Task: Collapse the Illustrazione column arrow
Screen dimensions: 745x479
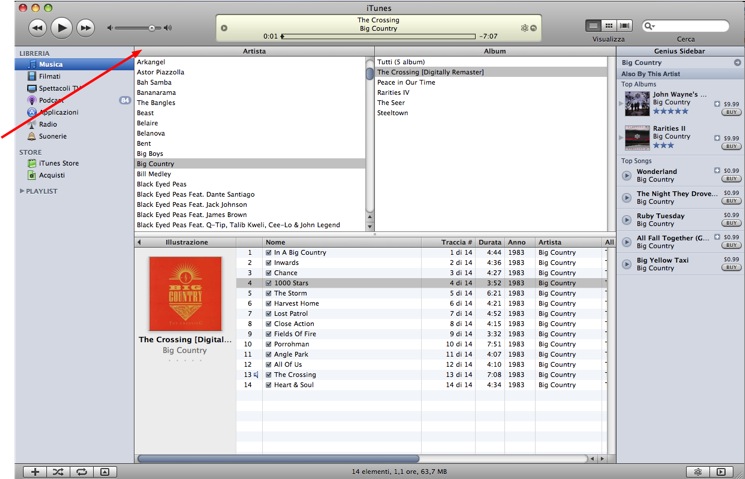Action: (x=139, y=242)
